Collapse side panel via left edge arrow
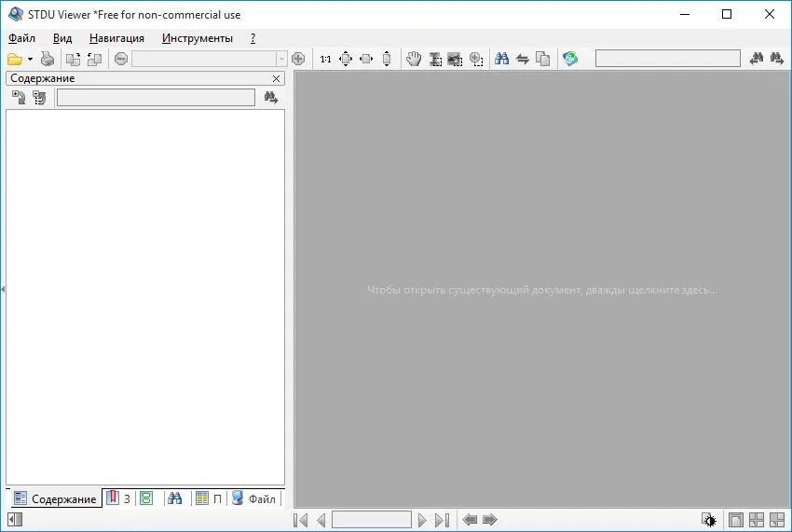This screenshot has width=792, height=532. tap(3, 290)
